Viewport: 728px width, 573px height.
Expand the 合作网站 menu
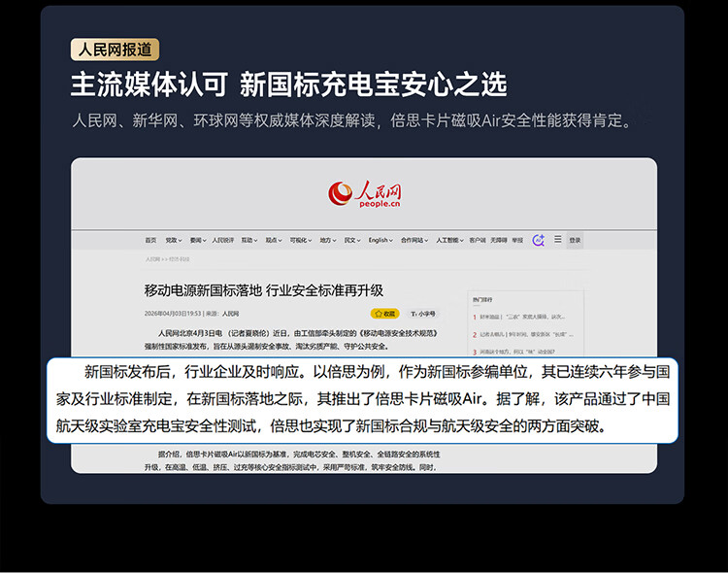(x=414, y=240)
